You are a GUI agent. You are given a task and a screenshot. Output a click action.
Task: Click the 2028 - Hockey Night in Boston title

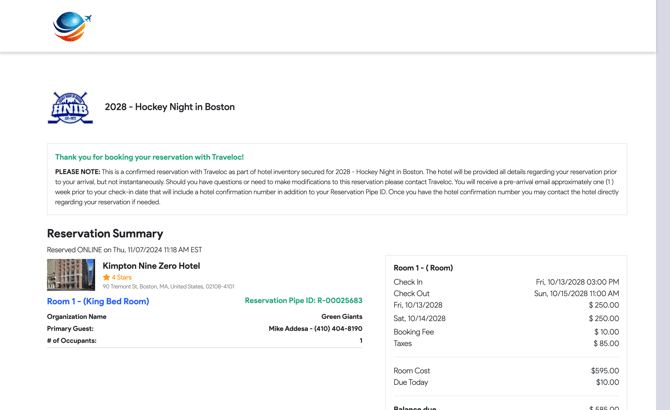click(170, 107)
